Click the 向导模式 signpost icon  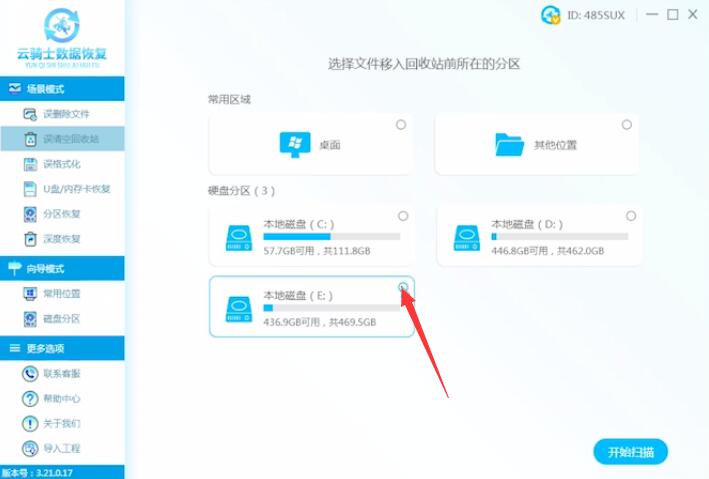[x=14, y=268]
